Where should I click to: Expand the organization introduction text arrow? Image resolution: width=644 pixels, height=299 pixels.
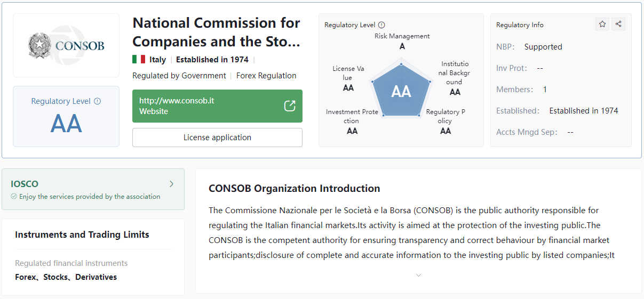click(x=418, y=276)
